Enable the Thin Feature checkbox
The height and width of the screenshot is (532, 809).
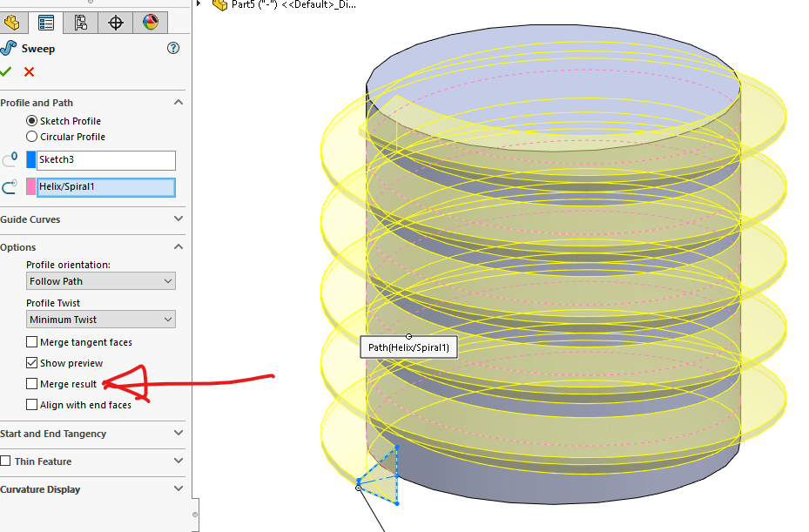(x=5, y=461)
